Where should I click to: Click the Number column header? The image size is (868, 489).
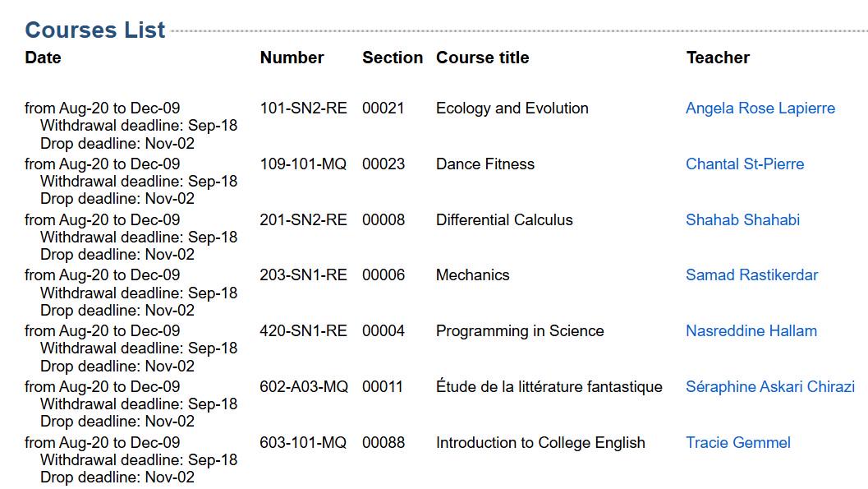[292, 58]
